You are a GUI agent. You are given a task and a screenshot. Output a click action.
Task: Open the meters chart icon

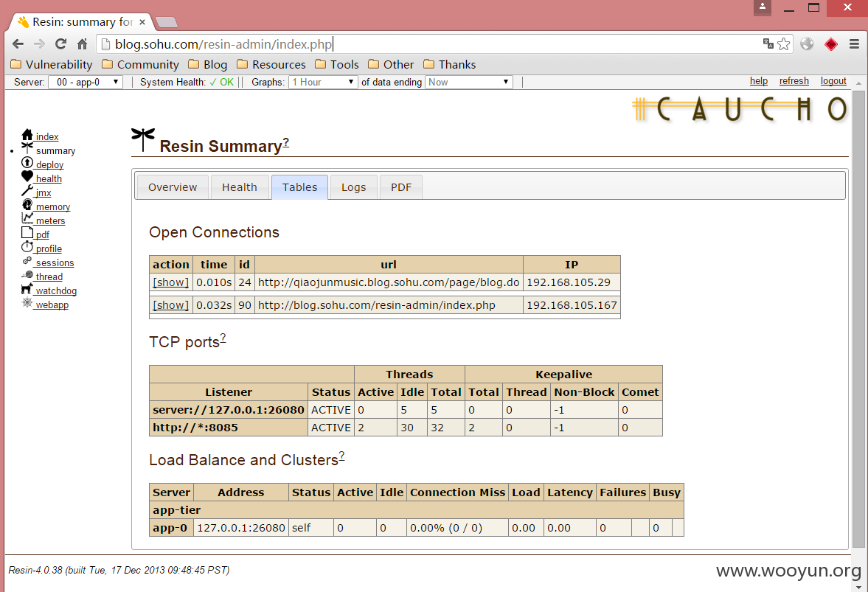point(27,218)
